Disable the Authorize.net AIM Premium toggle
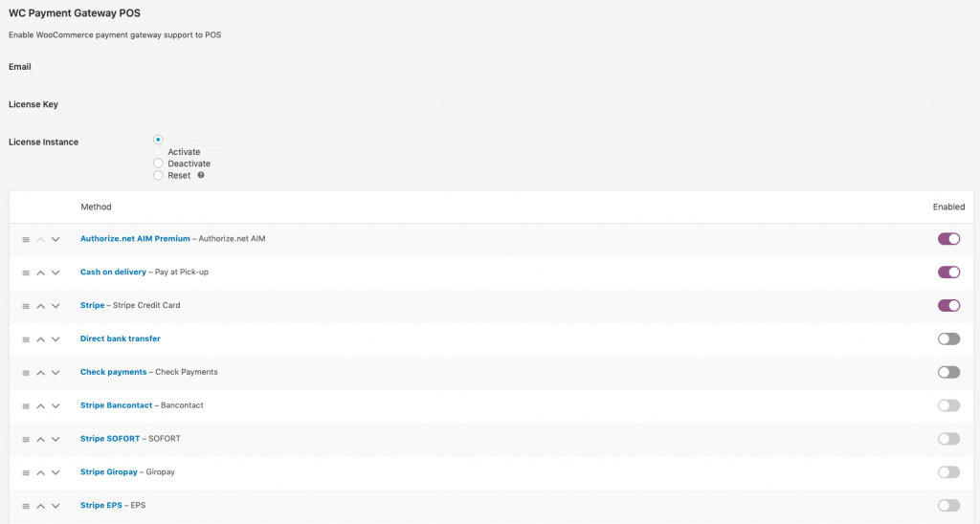The image size is (980, 524). 948,239
